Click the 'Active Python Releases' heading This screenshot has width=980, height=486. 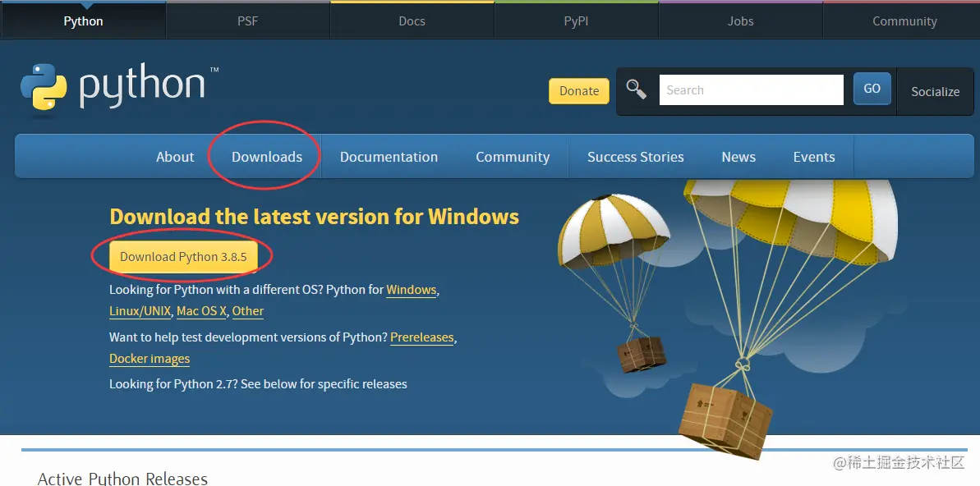click(122, 478)
